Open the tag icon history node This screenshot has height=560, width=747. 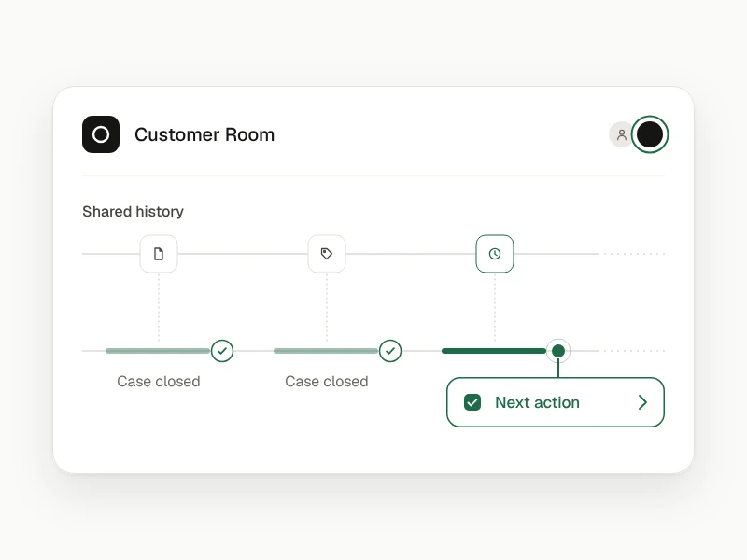327,254
